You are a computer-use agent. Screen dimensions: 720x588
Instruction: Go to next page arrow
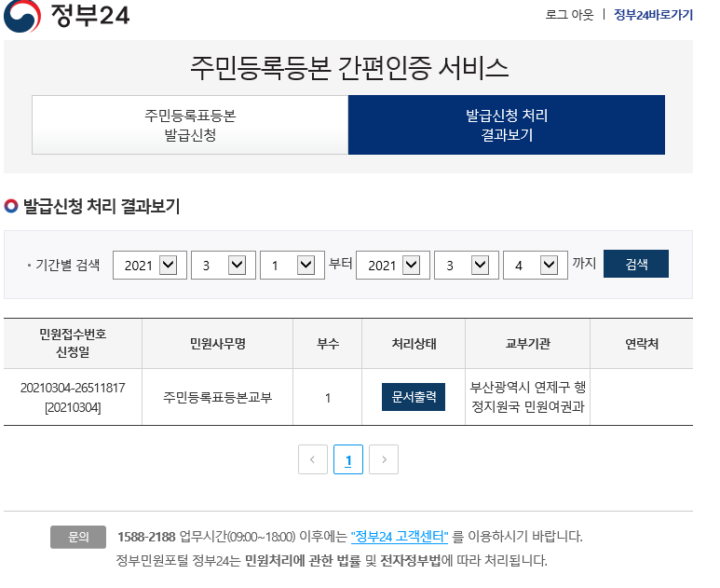pos(384,459)
